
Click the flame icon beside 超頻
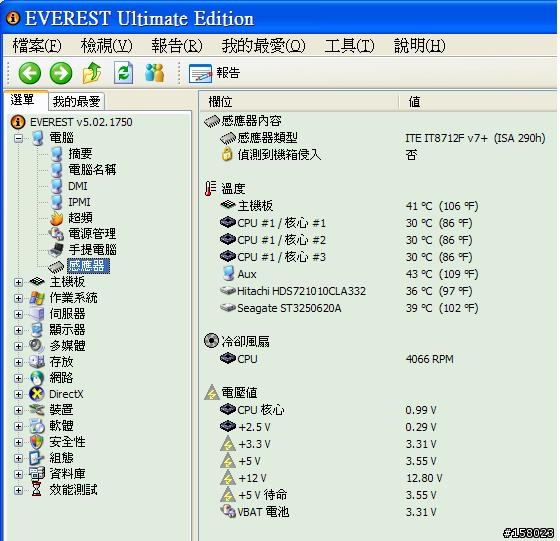point(56,218)
